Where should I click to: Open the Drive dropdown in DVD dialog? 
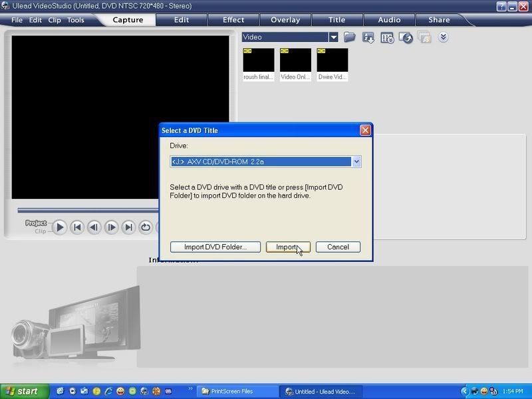tap(356, 162)
